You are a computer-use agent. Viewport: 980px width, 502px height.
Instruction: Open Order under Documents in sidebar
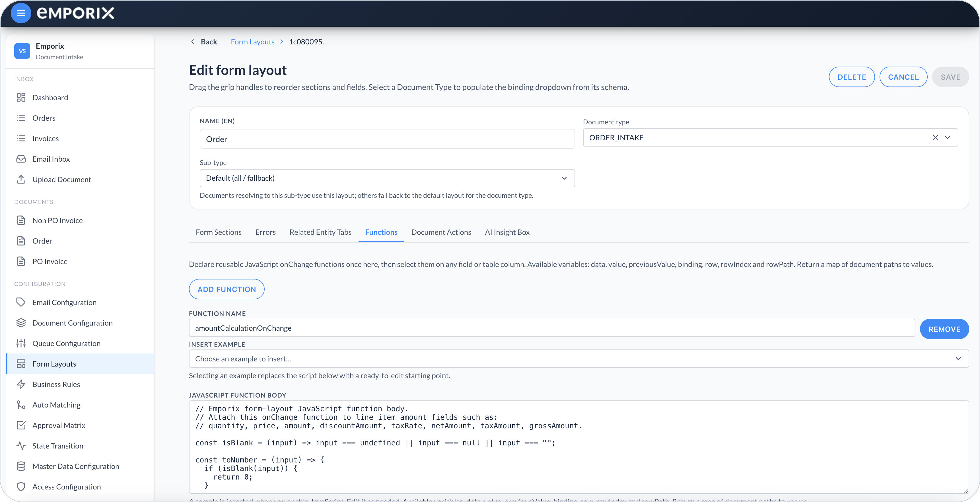tap(80, 241)
